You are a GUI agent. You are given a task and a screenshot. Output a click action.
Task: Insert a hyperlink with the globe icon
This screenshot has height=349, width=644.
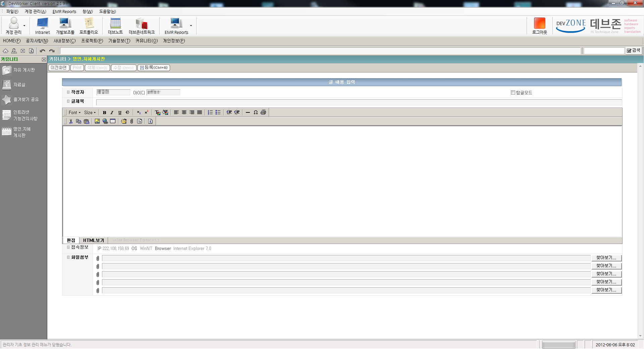105,121
